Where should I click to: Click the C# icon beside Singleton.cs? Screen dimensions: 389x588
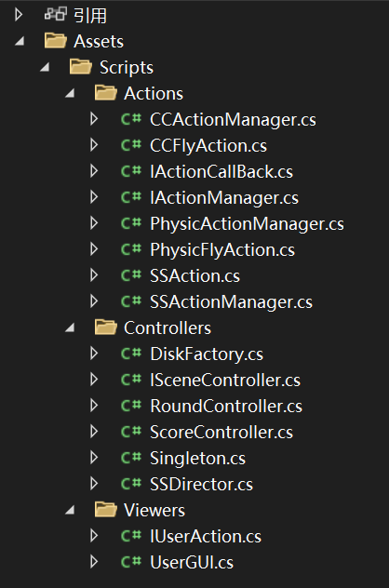[x=131, y=458]
